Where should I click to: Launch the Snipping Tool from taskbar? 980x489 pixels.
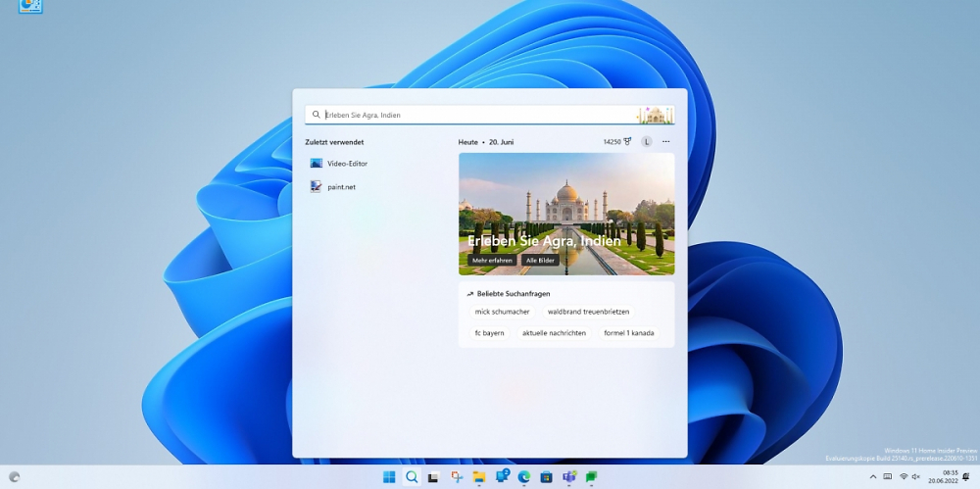457,477
